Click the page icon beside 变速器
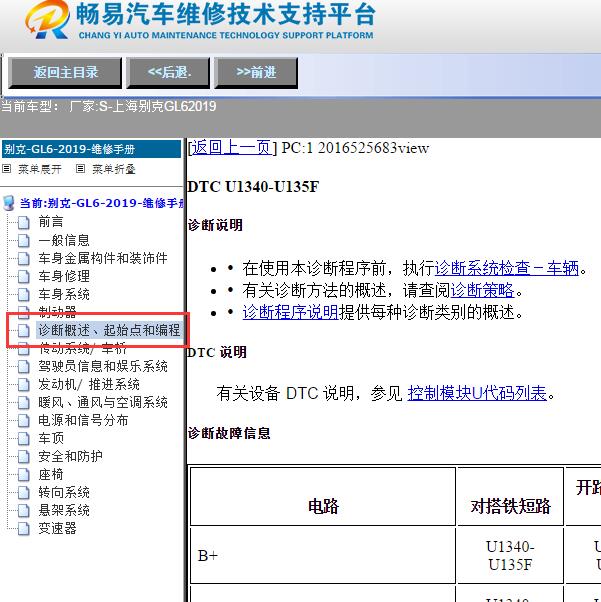The width and height of the screenshot is (601, 602). [x=24, y=529]
